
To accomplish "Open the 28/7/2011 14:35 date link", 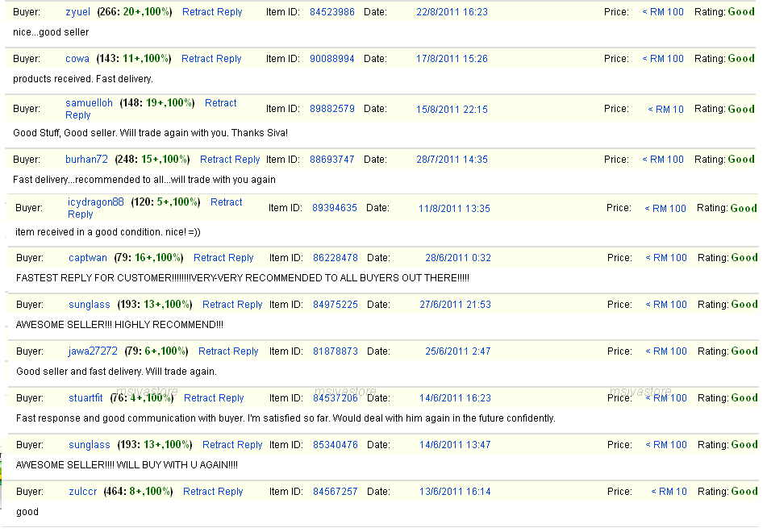I will pos(452,160).
